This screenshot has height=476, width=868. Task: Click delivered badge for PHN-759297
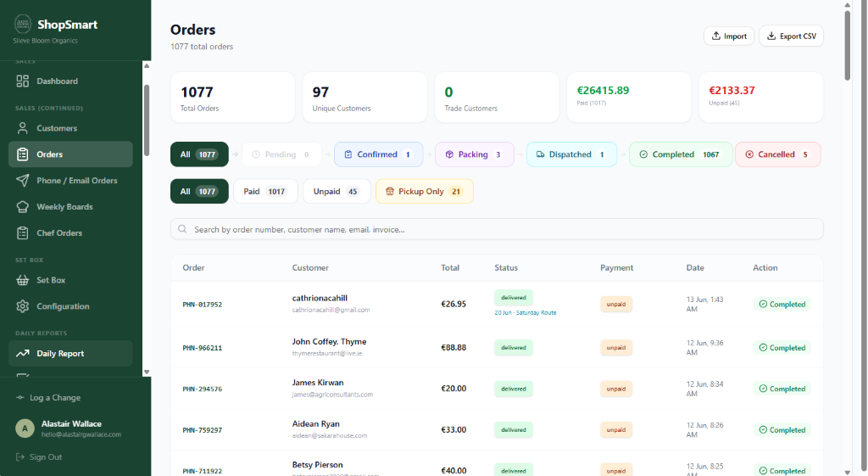(x=513, y=429)
